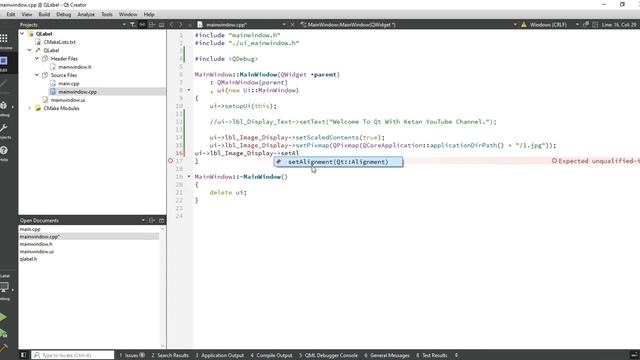640x360 pixels.
Task: Open mainwindow.ui in project tree
Action: point(68,100)
